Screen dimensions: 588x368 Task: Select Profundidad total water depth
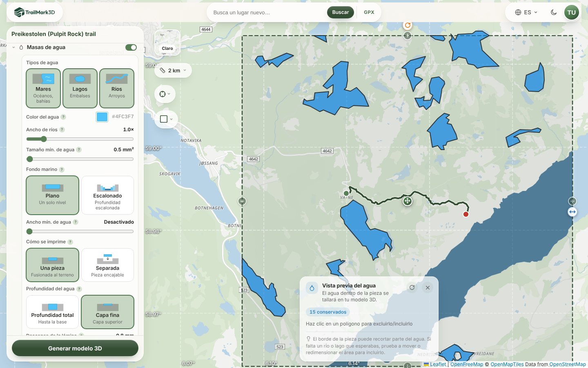(x=53, y=312)
